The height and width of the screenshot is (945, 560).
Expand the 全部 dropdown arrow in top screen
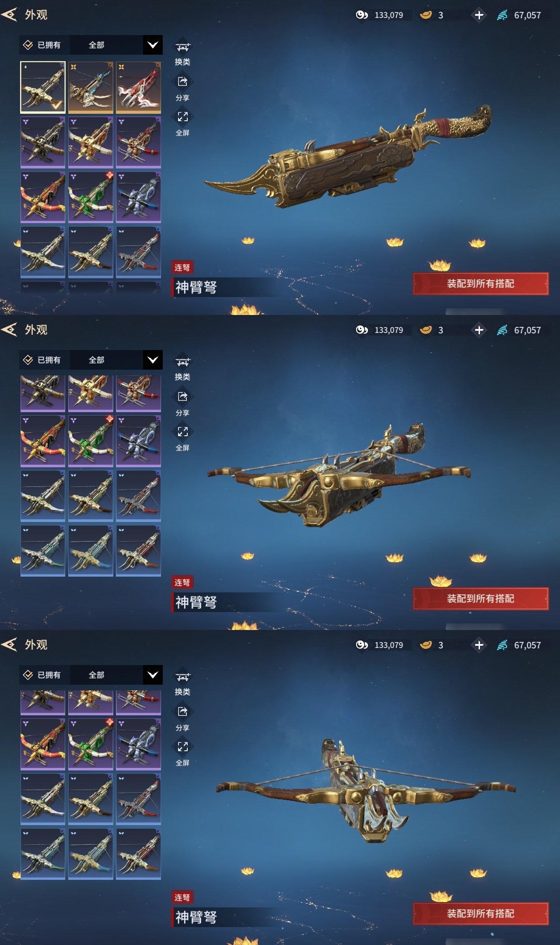[153, 45]
